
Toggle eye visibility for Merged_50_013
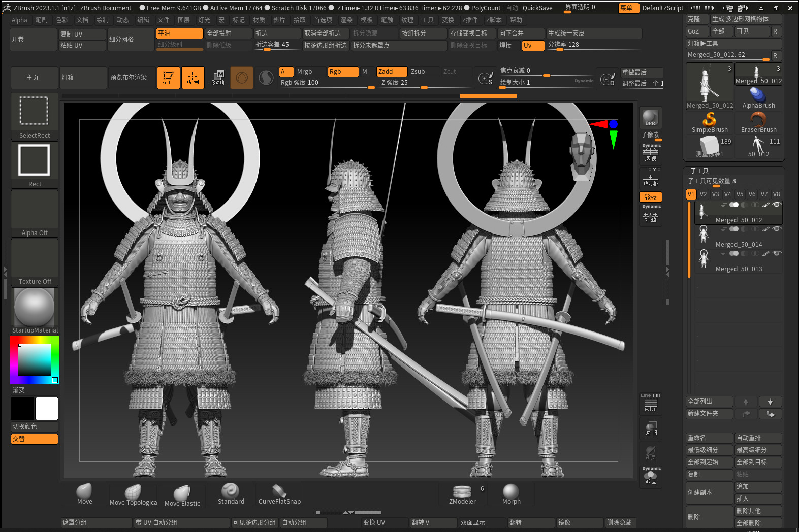click(x=777, y=253)
